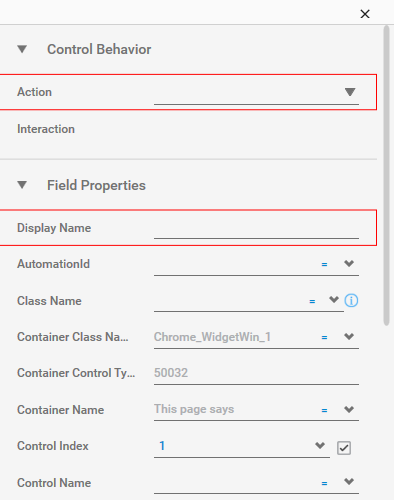Click the equals operator beside AutomationId

click(324, 264)
